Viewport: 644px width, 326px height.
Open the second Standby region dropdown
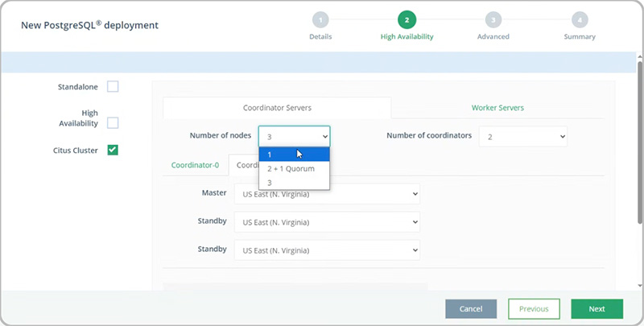pos(327,250)
